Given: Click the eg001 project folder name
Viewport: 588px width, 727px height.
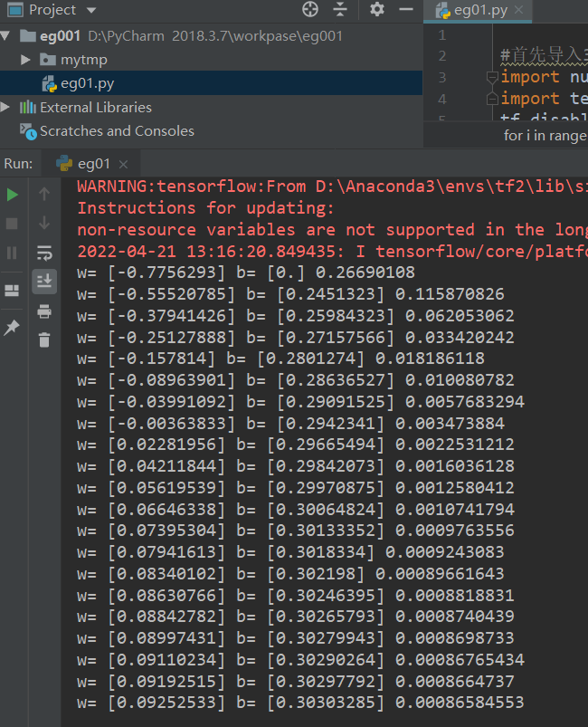Looking at the screenshot, I should pyautogui.click(x=61, y=36).
